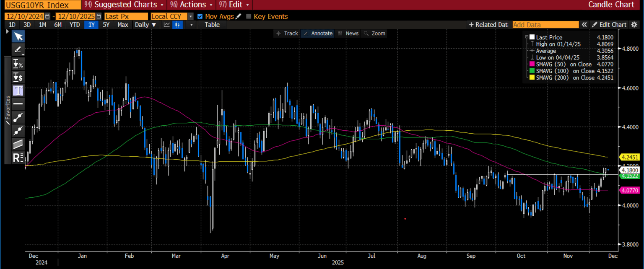The image size is (644, 269).
Task: Uncheck the Mov Avgs checkbox
Action: [x=200, y=16]
